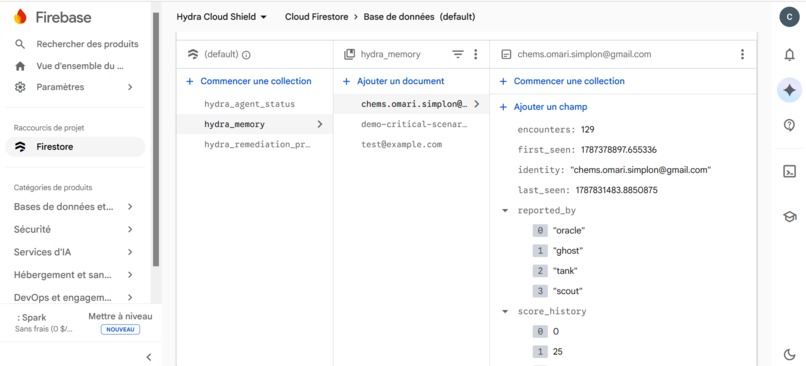Viewport: 806px width, 366px height.
Task: Click the Firebase logo icon
Action: coord(20,17)
